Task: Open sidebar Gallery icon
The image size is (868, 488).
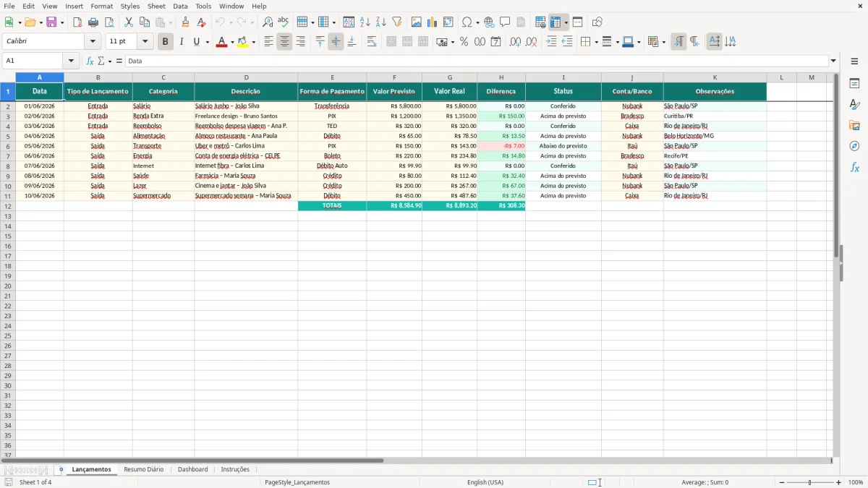Action: click(854, 125)
